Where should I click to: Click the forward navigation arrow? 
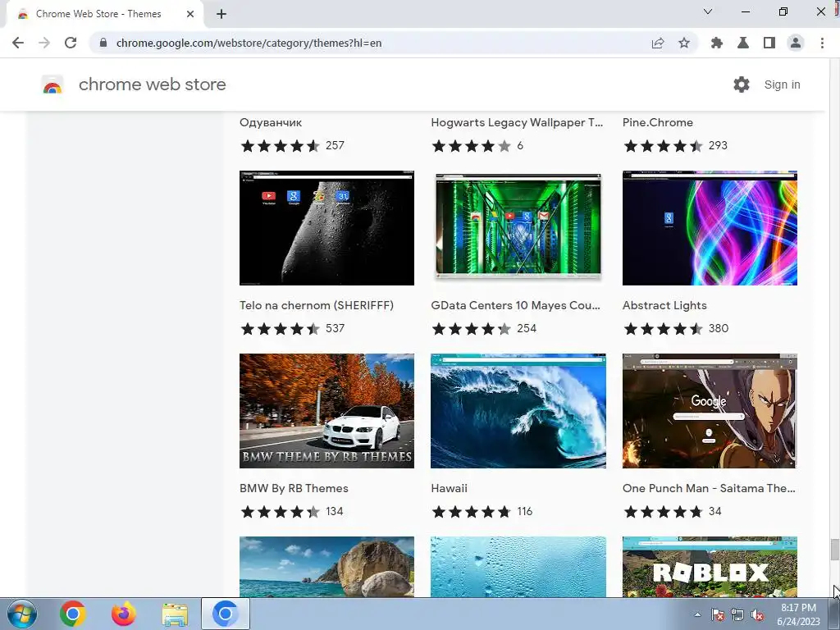(x=44, y=43)
